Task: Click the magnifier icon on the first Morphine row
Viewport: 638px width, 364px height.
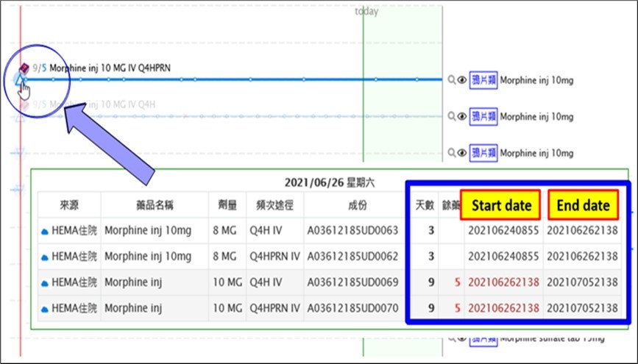Action: click(452, 79)
